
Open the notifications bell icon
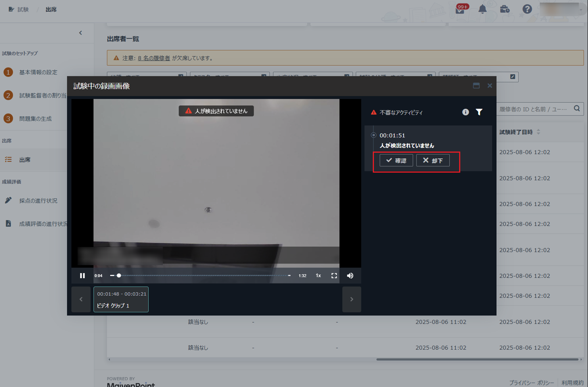(482, 9)
